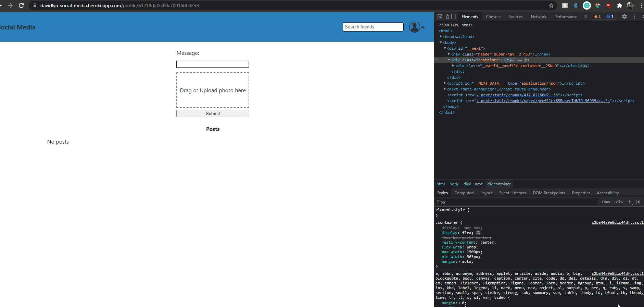The image size is (644, 307).
Task: Show more DevTools tabs chevron
Action: [586, 16]
